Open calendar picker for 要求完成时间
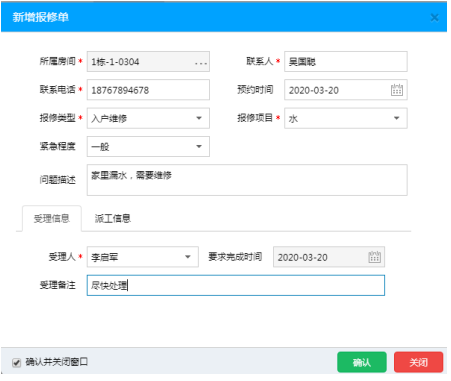Image resolution: width=451 pixels, height=381 pixels. click(374, 257)
